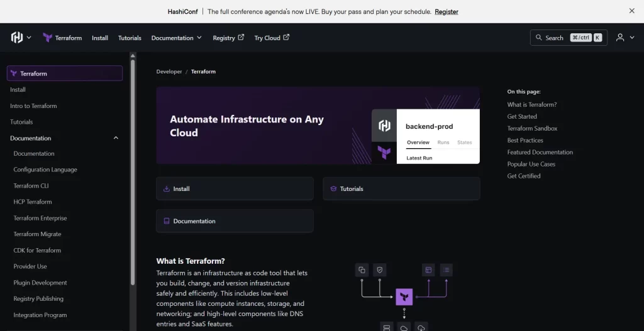Open Plugin Development in sidebar
The height and width of the screenshot is (331, 644).
pos(40,283)
